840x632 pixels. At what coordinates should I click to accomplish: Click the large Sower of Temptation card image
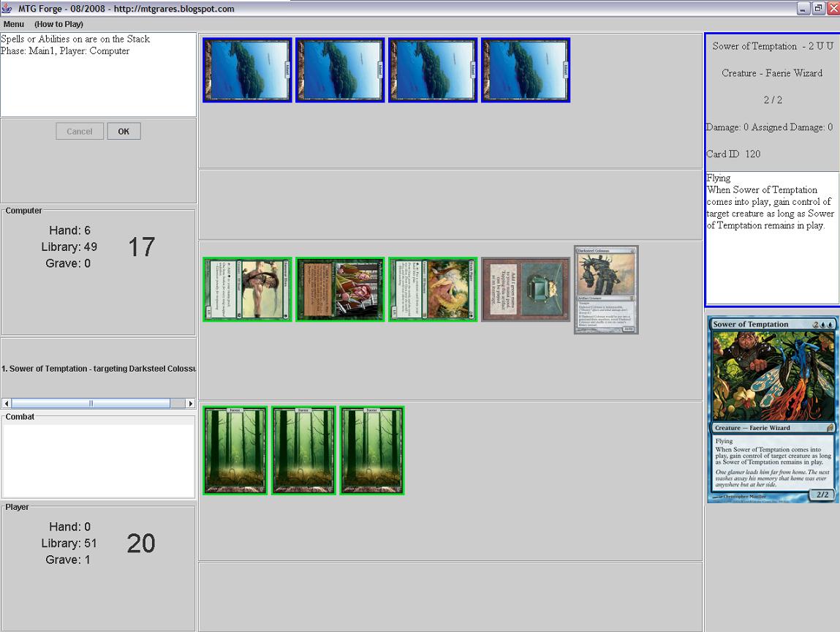(772, 410)
